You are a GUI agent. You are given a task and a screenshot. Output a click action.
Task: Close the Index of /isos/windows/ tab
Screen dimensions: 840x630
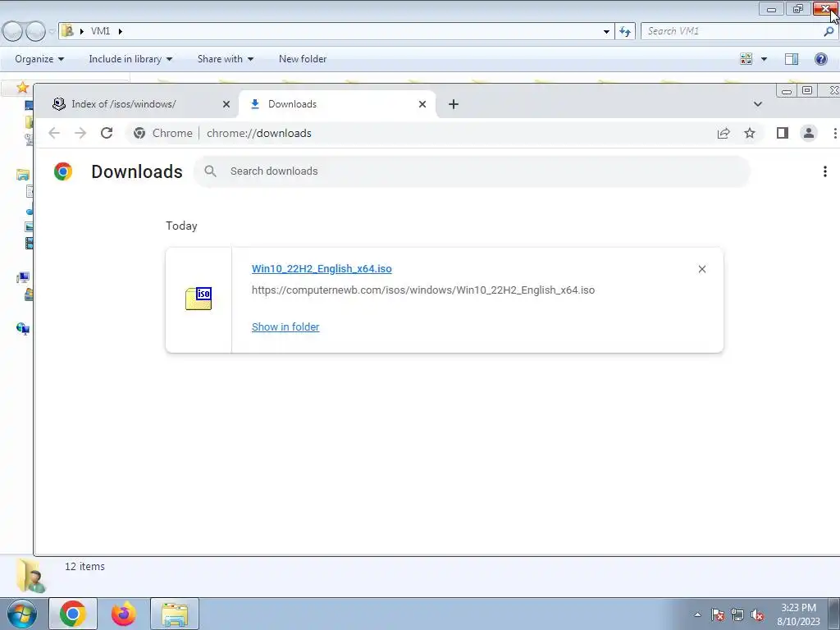coord(226,104)
